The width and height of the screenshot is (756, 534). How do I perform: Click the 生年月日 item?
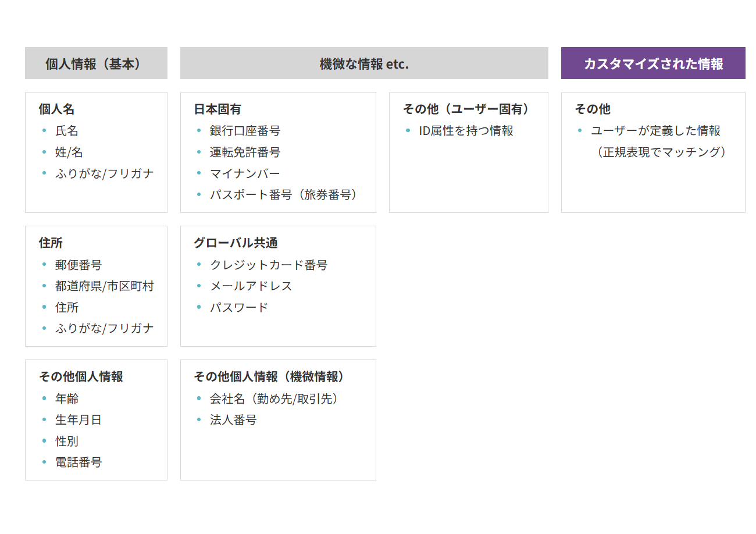[79, 419]
